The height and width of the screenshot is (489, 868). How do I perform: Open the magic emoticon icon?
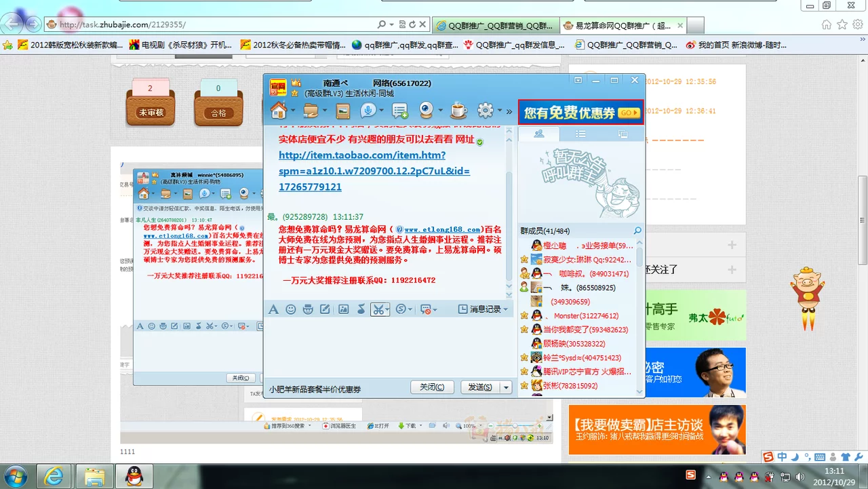(308, 309)
